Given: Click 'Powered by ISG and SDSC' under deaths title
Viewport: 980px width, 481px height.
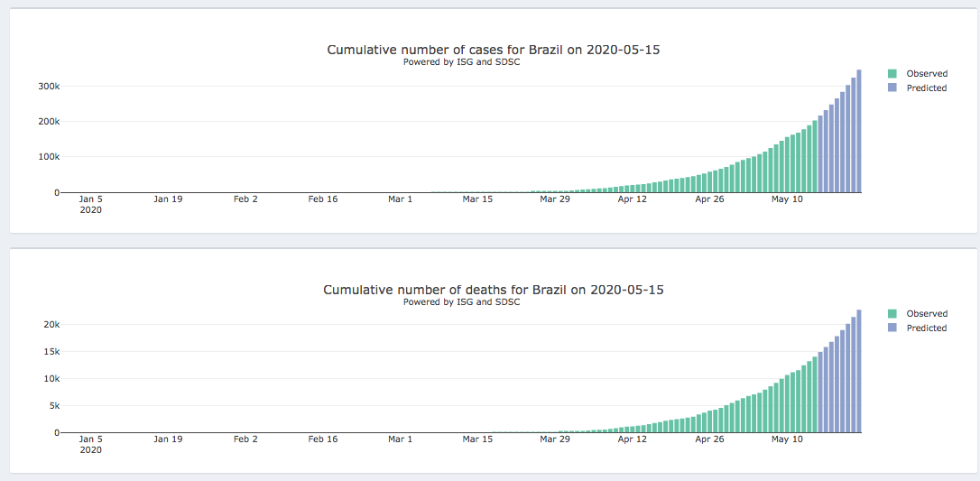Looking at the screenshot, I should pos(461,302).
